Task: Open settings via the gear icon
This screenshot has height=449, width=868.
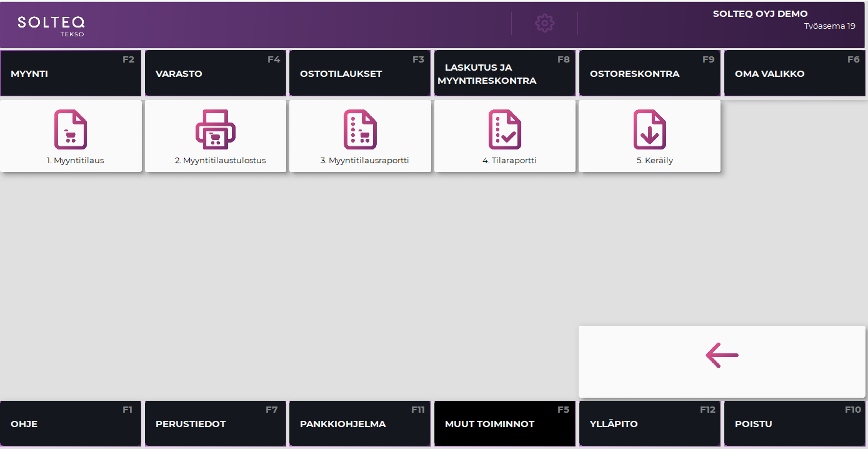Action: [544, 24]
